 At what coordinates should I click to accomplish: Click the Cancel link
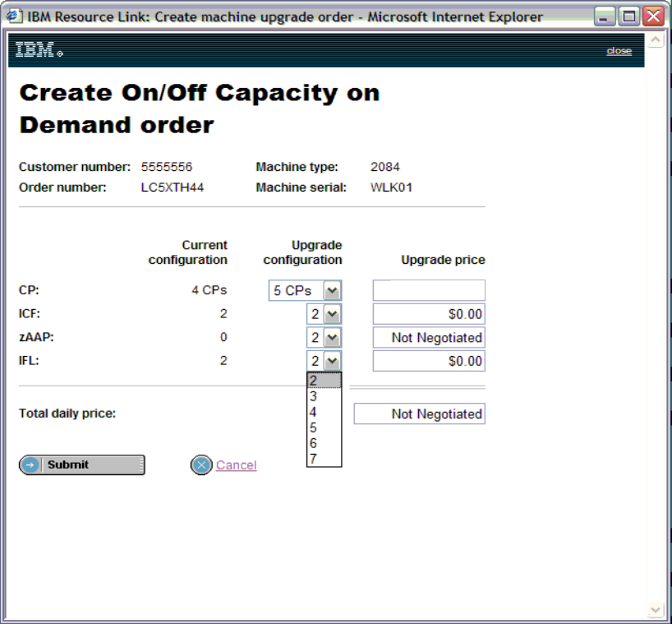pyautogui.click(x=236, y=465)
